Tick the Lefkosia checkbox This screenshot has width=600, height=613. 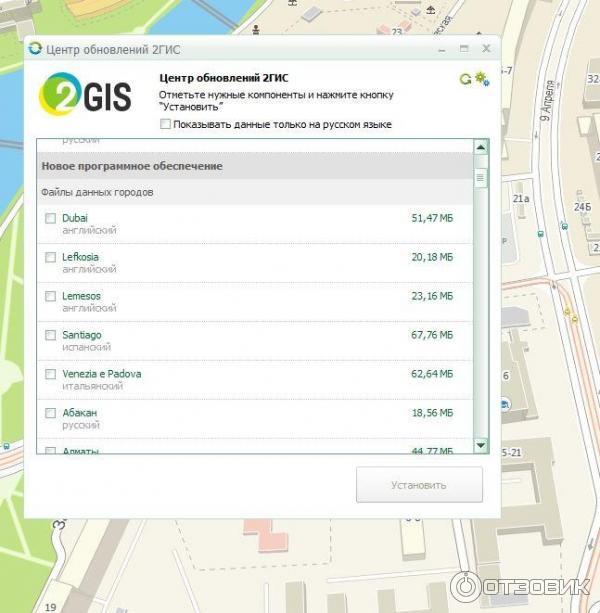tap(50, 257)
